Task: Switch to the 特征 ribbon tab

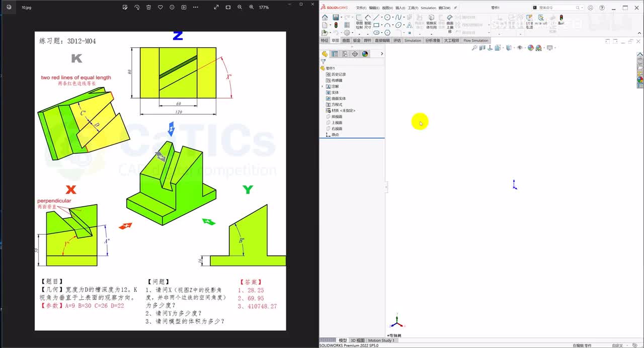Action: [x=325, y=40]
